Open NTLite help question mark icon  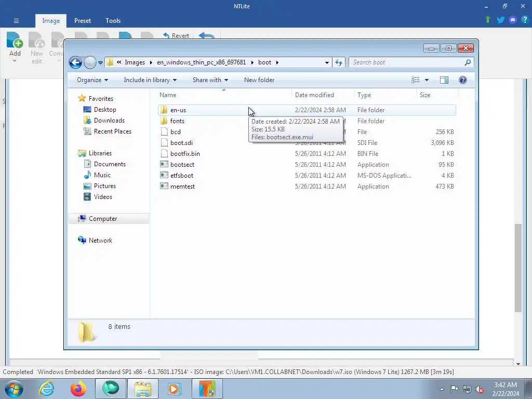(525, 20)
